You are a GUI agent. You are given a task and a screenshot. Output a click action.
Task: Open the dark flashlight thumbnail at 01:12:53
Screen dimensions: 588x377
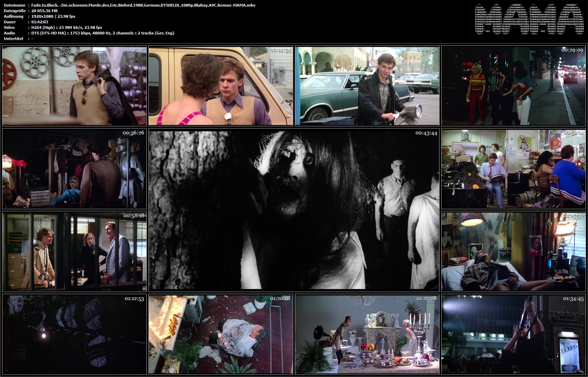(74, 334)
